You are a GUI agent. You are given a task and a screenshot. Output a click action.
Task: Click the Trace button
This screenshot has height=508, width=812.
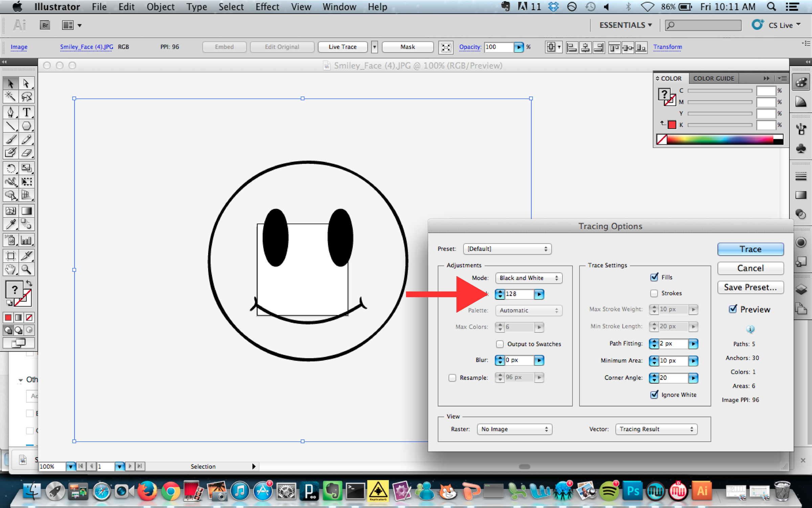750,249
